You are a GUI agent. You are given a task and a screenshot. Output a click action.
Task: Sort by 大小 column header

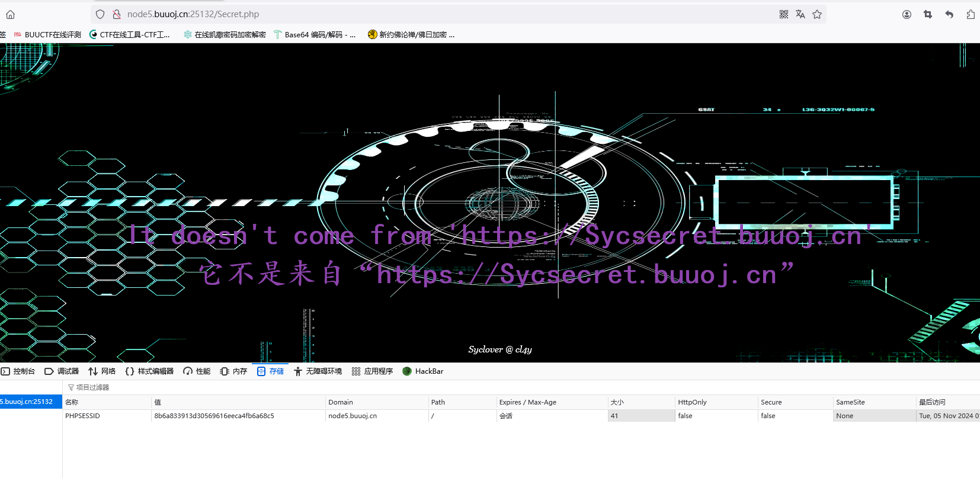[641, 402]
